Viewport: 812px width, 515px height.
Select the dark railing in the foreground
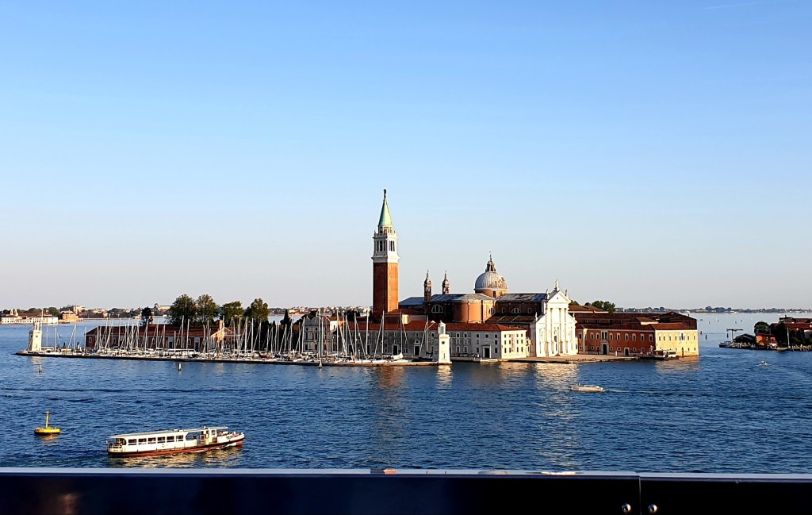pyautogui.click(x=317, y=494)
